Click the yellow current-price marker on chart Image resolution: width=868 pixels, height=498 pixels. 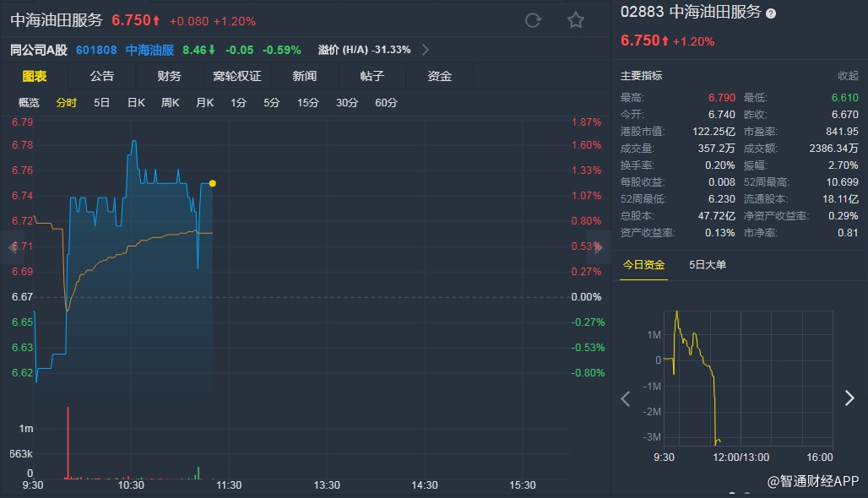213,183
